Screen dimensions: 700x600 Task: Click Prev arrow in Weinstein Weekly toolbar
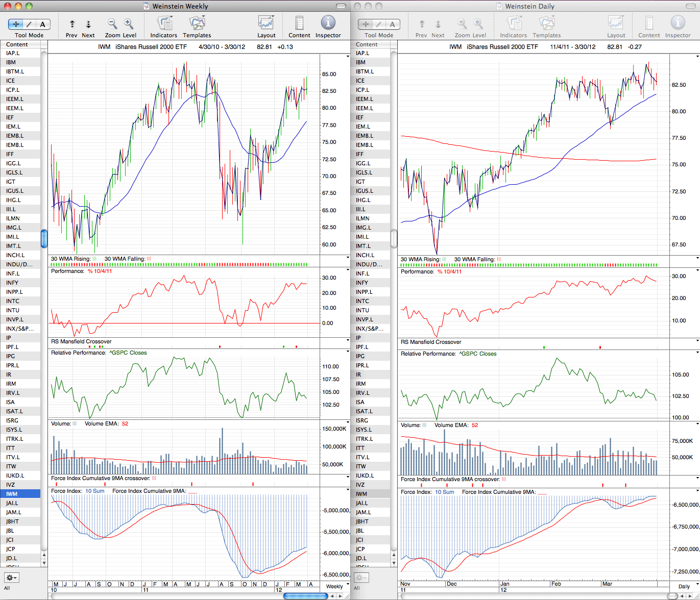[x=72, y=24]
